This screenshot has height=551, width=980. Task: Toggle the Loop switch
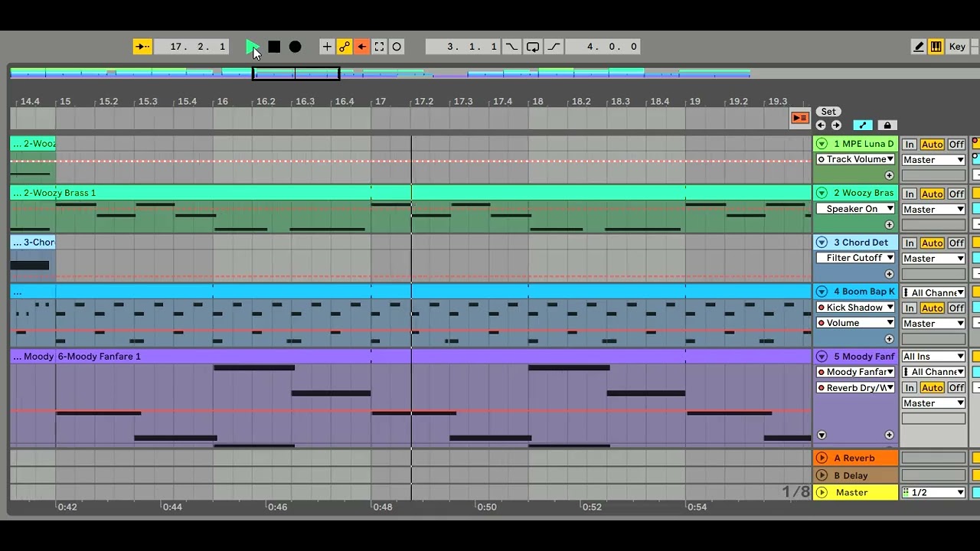point(533,47)
